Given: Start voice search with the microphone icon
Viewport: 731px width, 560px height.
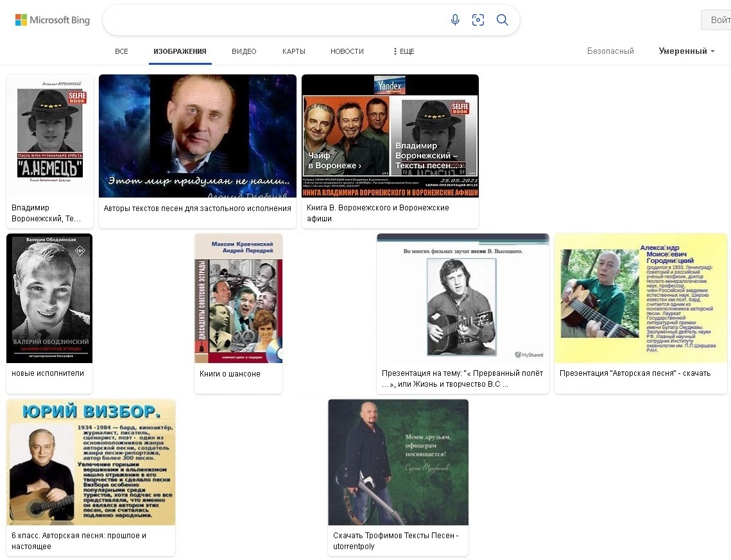Looking at the screenshot, I should [455, 20].
